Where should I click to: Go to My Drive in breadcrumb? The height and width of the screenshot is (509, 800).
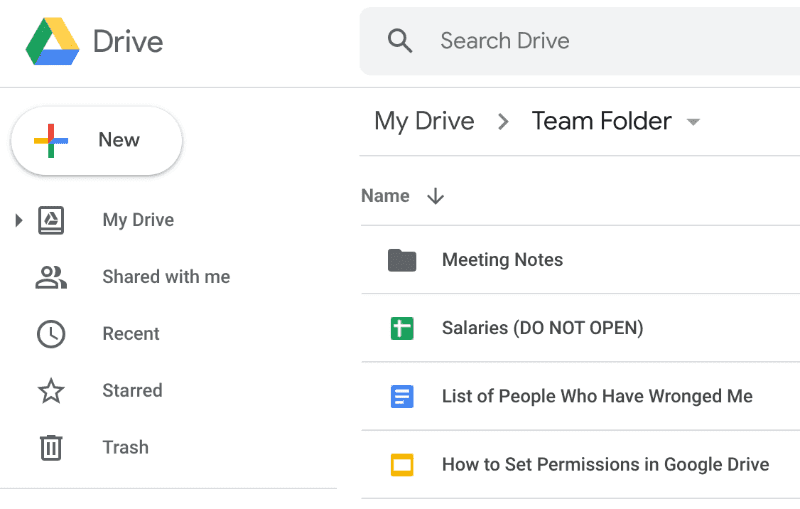click(x=424, y=121)
